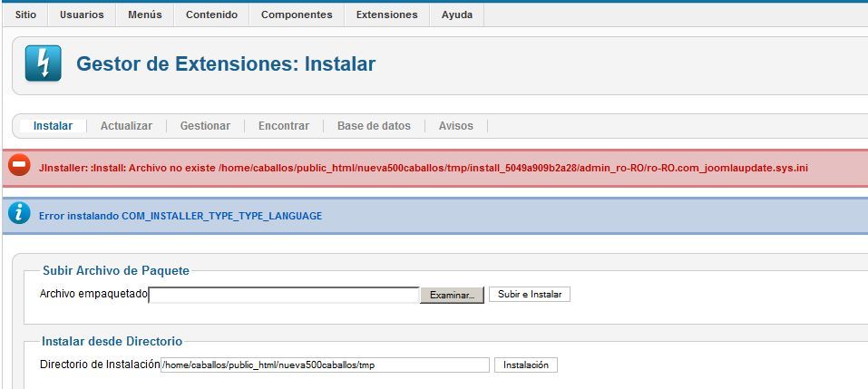Open the Contenido menu
868x389 pixels.
click(211, 15)
